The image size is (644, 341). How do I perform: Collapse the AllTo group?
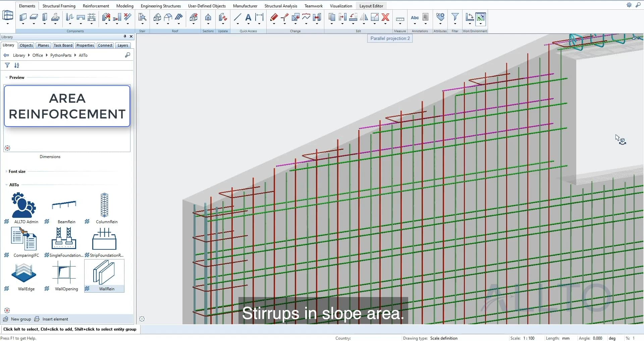(x=6, y=185)
